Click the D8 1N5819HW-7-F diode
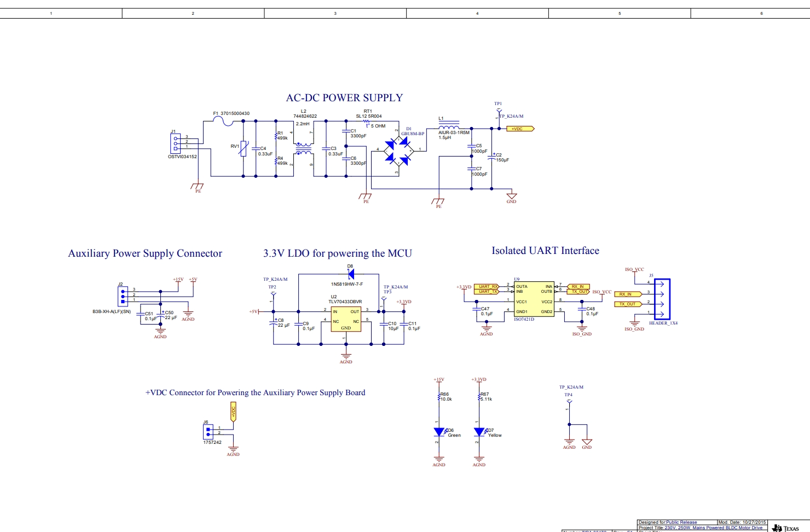The image size is (810, 532). click(350, 274)
